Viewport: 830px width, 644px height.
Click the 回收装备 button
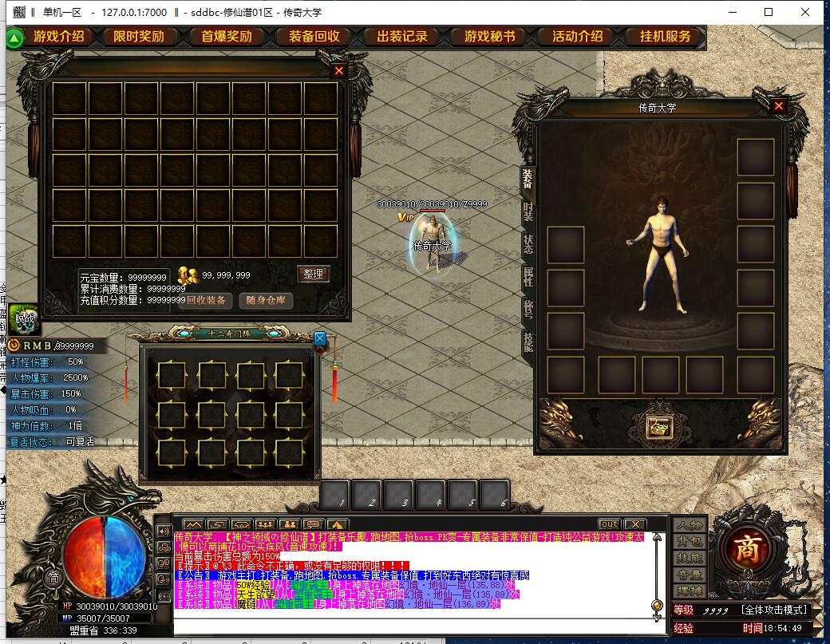[207, 301]
